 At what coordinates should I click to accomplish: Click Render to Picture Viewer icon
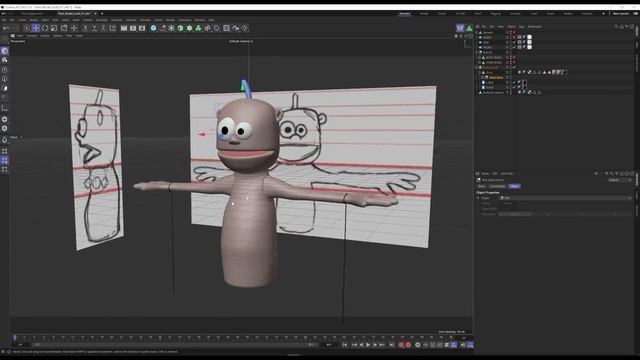(133, 28)
